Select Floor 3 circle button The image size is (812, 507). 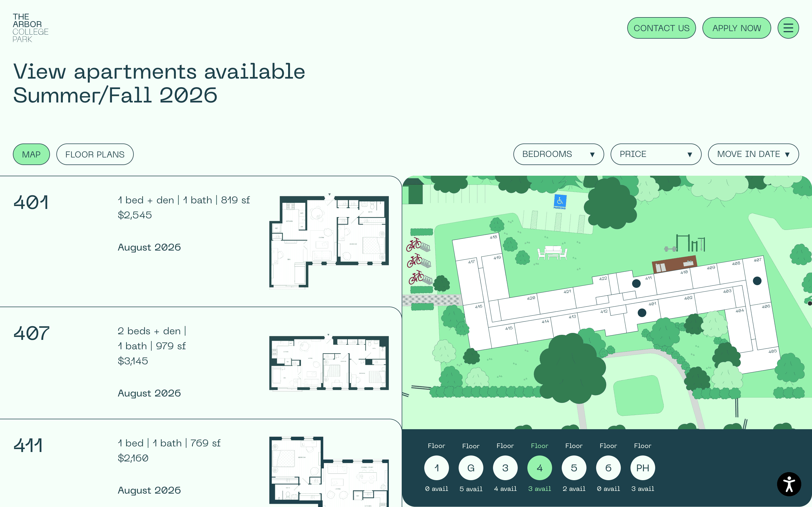[x=505, y=468]
